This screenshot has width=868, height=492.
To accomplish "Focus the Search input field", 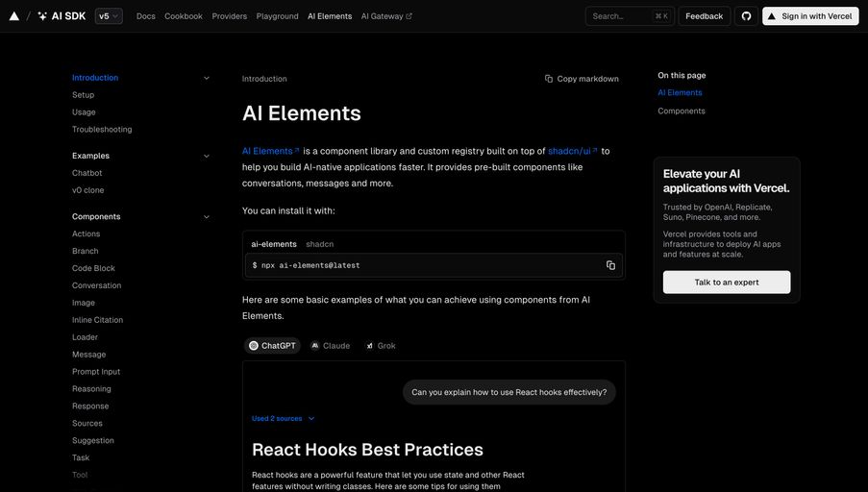I will [630, 16].
